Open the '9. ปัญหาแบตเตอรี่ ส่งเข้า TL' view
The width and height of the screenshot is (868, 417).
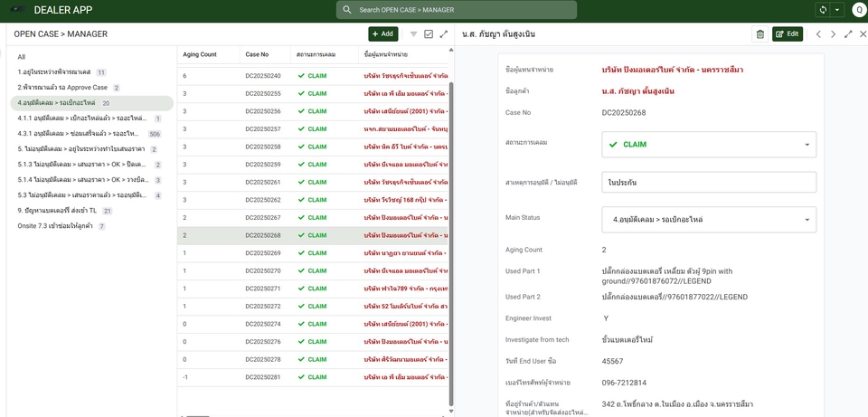(x=57, y=211)
